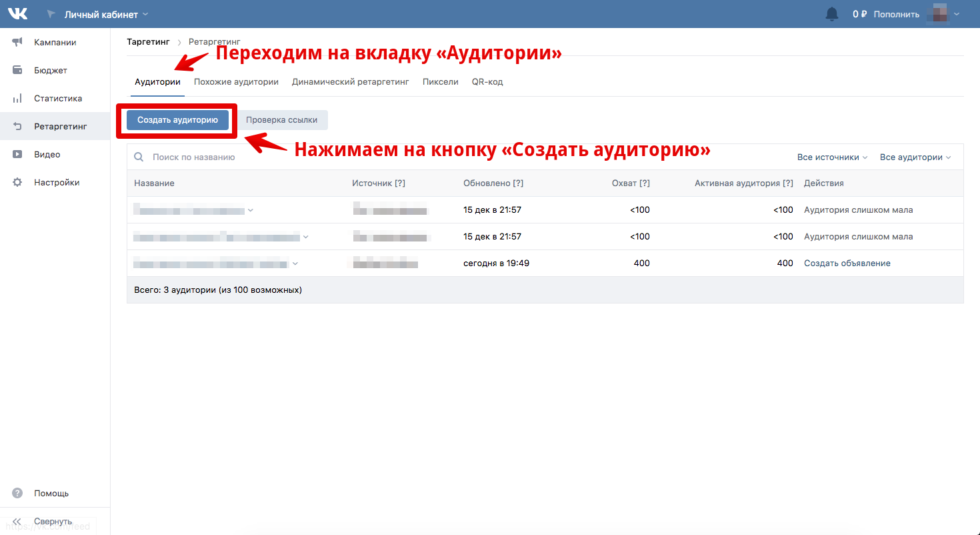Viewport: 980px width, 535px height.
Task: Click 'Всего: 3 аудитории' summary text
Action: 218,290
